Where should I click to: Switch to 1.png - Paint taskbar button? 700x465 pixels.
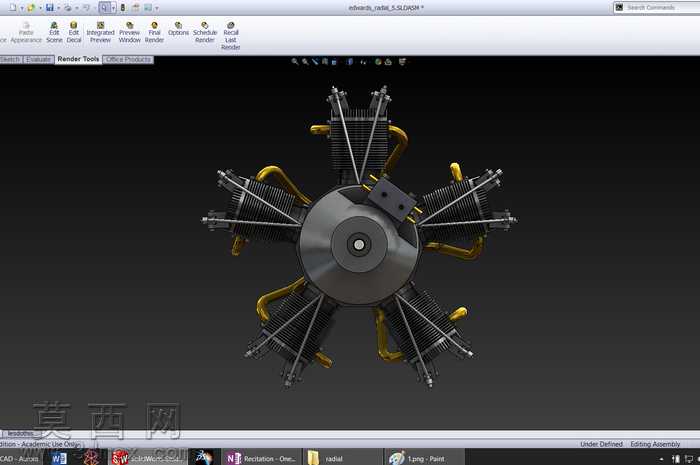tap(424, 458)
